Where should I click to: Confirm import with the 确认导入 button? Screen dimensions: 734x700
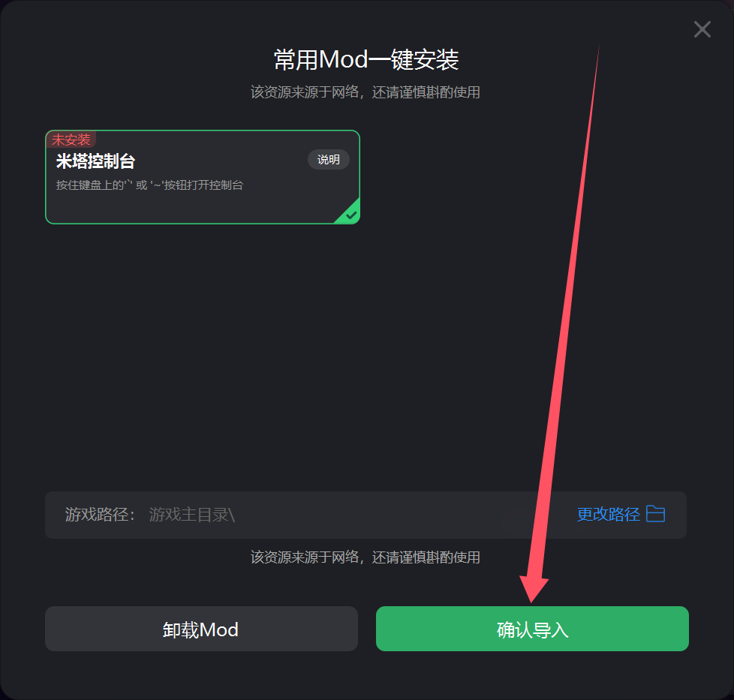(x=532, y=629)
